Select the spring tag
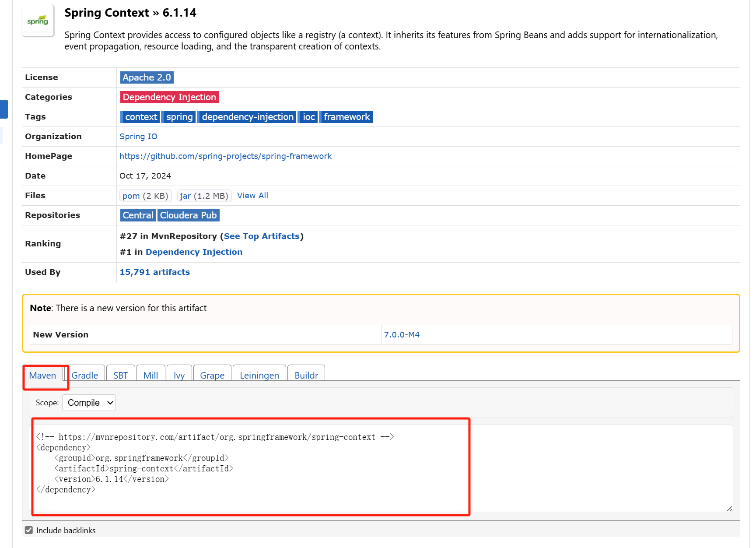 (x=179, y=117)
